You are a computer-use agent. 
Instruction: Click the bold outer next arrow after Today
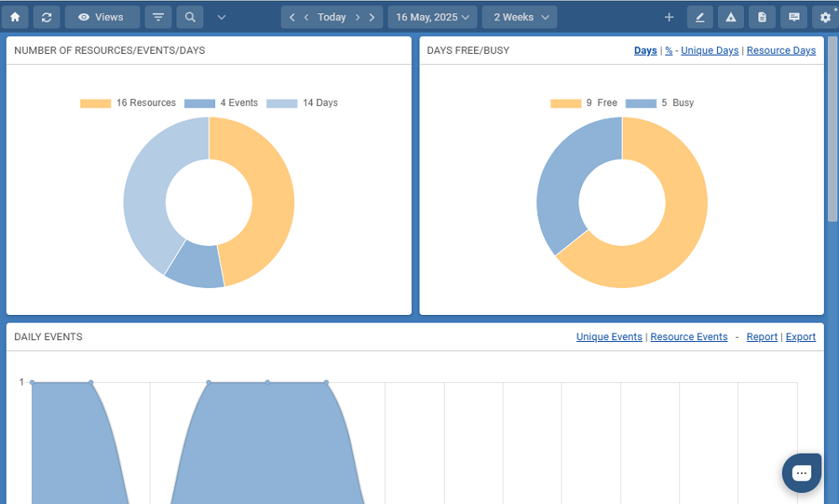[x=372, y=17]
